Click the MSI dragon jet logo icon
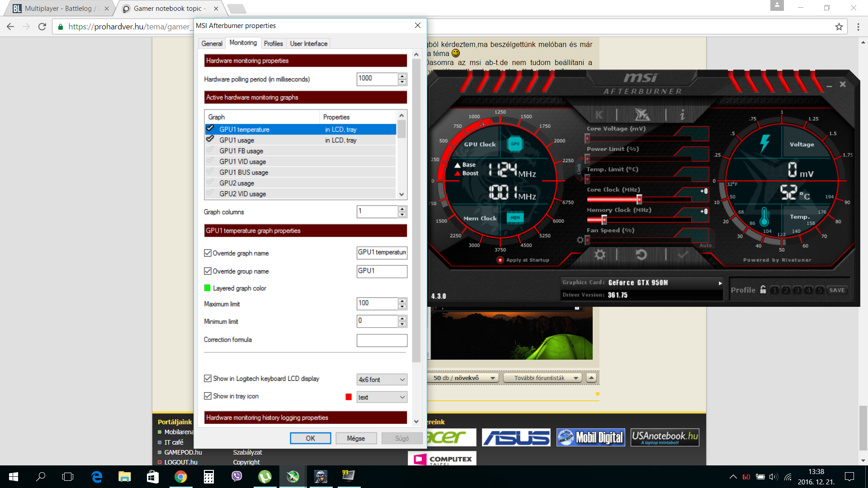Viewport: 868px width, 488px height. (x=642, y=115)
